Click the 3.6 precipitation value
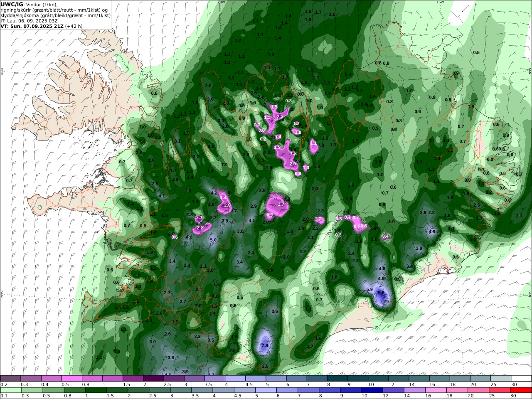This screenshot has height=399, width=532. click(x=275, y=311)
